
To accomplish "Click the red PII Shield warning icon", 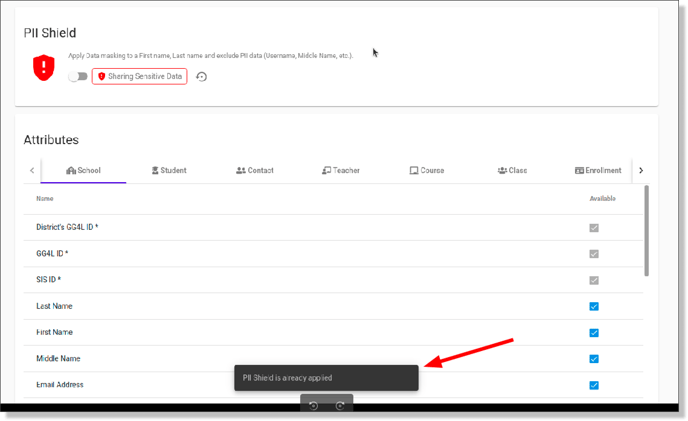I will [x=44, y=68].
